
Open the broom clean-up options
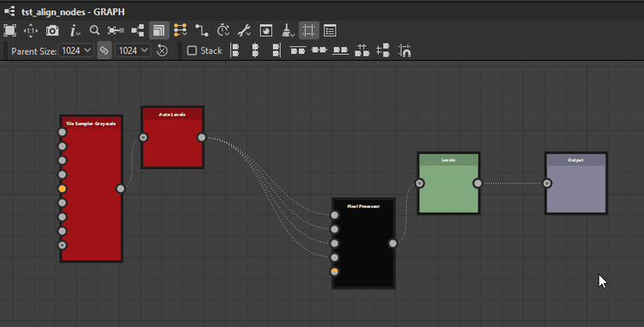tap(288, 30)
